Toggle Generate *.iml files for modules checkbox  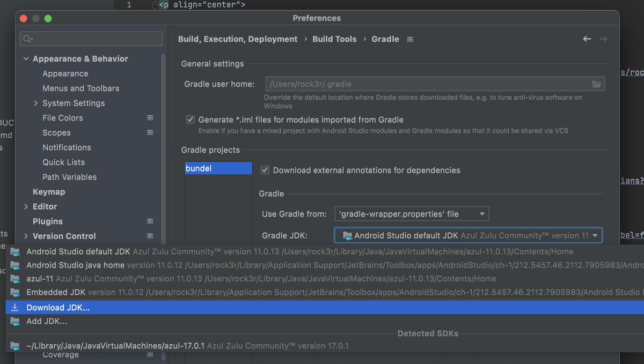click(x=190, y=120)
